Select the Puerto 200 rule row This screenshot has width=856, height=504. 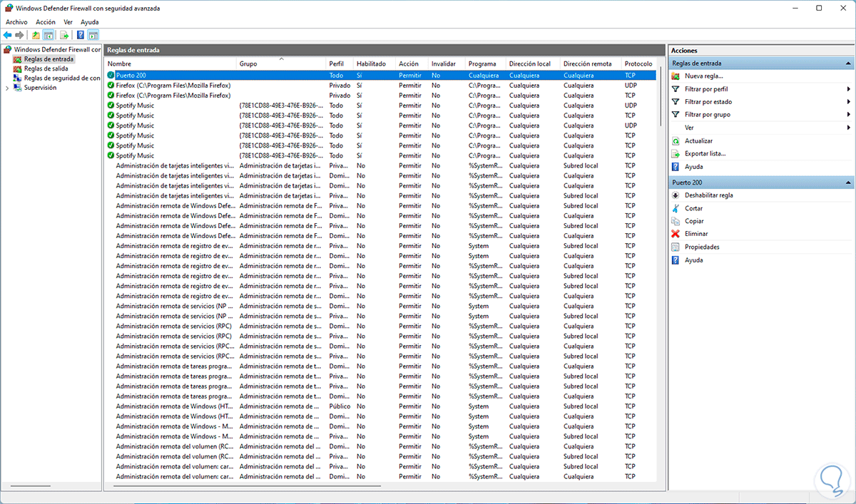[380, 75]
